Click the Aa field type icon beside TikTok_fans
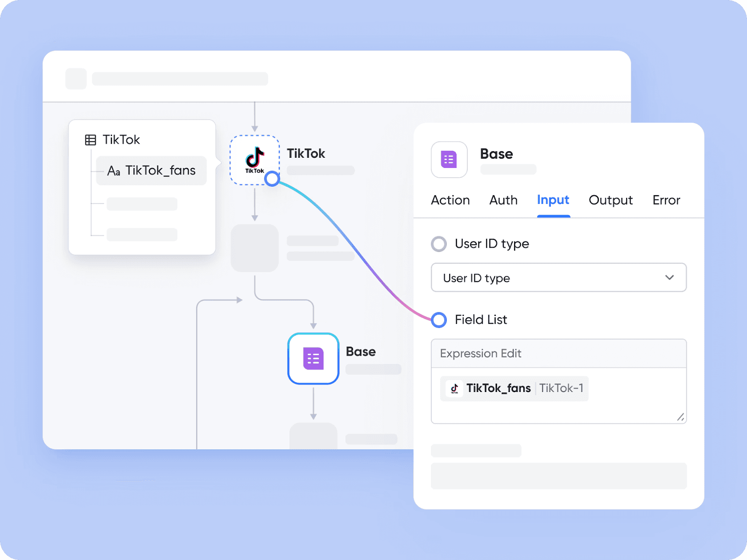 tap(114, 171)
